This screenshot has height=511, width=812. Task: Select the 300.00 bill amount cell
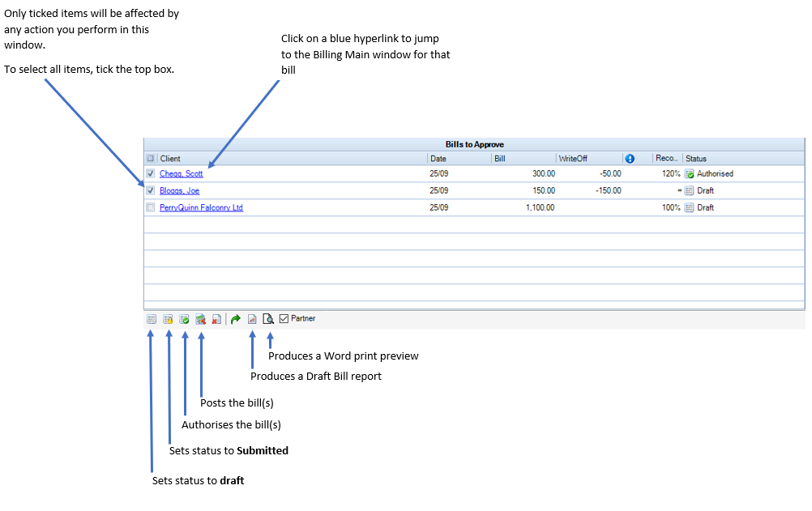pos(544,173)
